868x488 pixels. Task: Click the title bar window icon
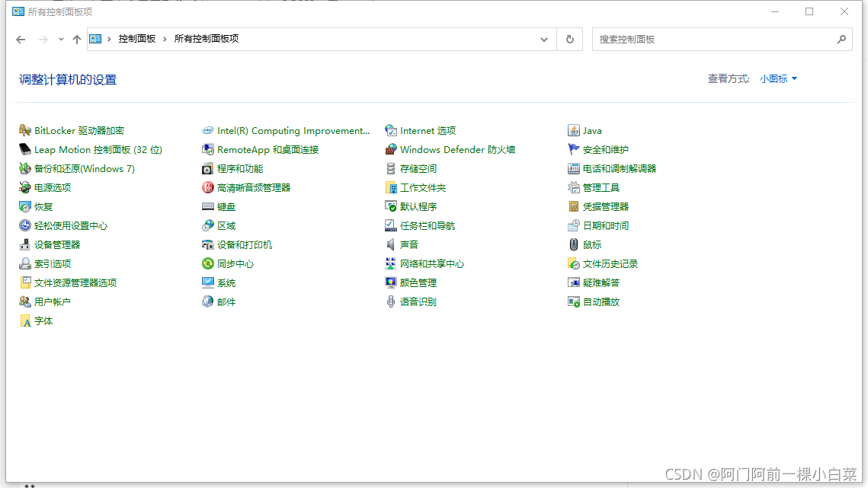pyautogui.click(x=18, y=11)
